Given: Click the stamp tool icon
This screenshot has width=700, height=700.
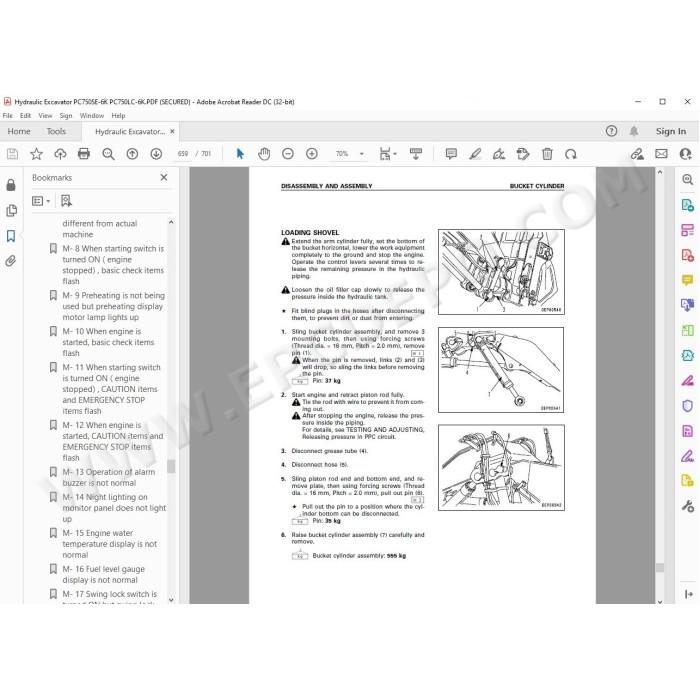Looking at the screenshot, I should click(x=523, y=154).
